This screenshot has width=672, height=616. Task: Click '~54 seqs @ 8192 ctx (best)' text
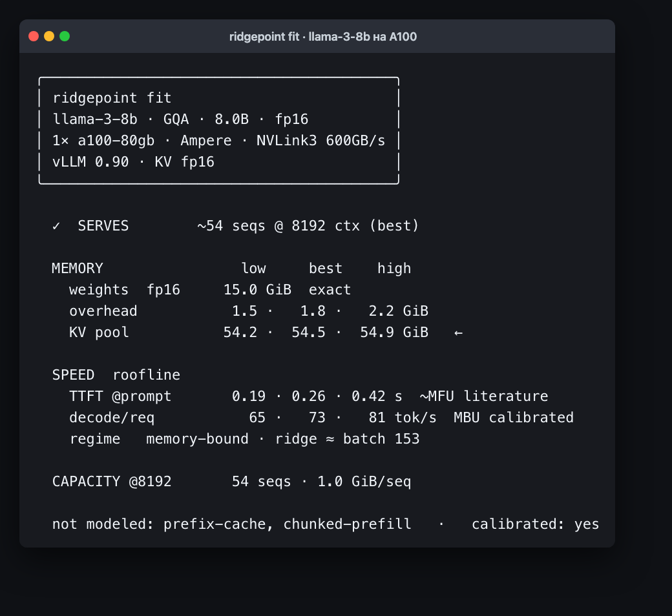[308, 226]
